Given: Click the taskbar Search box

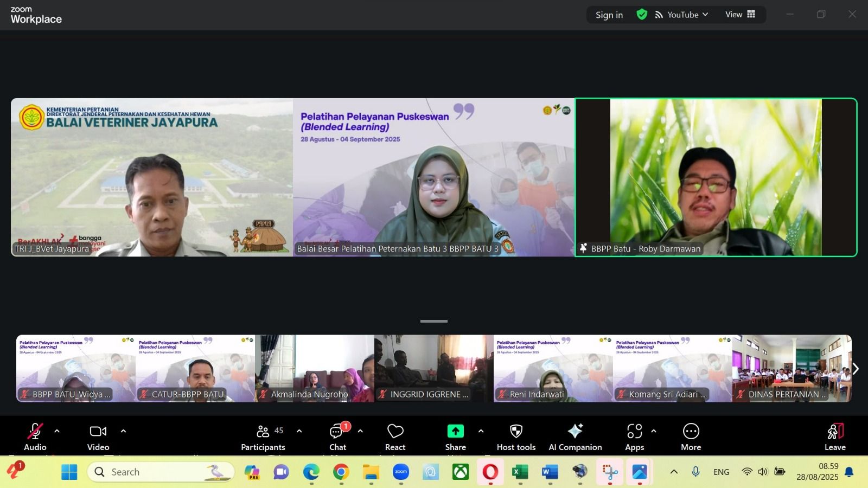Looking at the screenshot, I should 161,472.
